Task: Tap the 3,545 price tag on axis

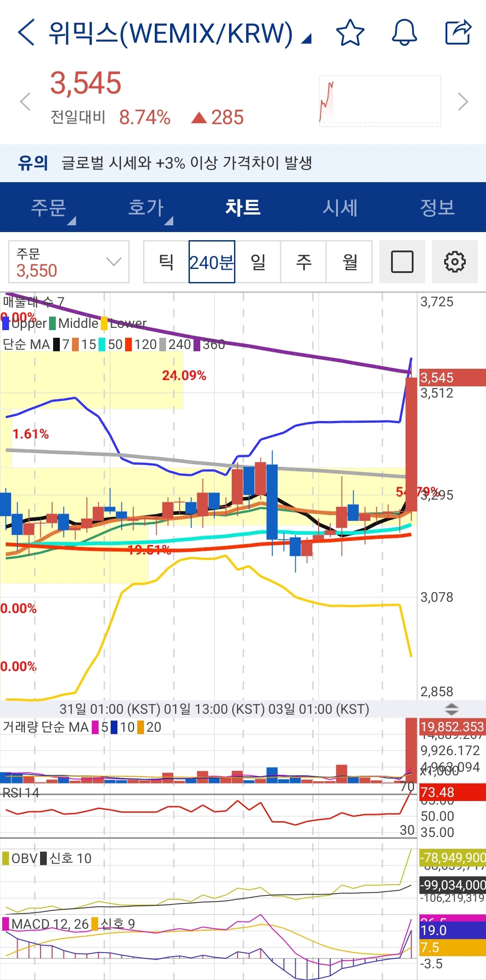Action: click(x=452, y=377)
